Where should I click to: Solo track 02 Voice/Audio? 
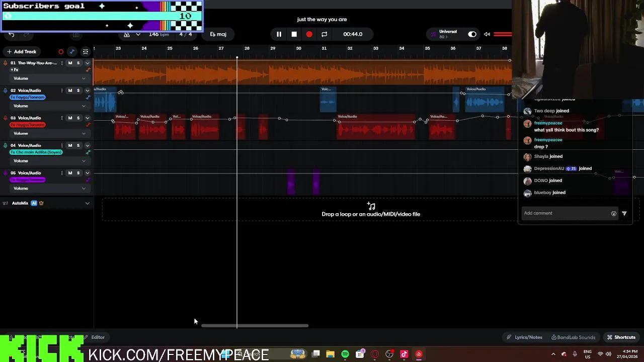(78, 90)
